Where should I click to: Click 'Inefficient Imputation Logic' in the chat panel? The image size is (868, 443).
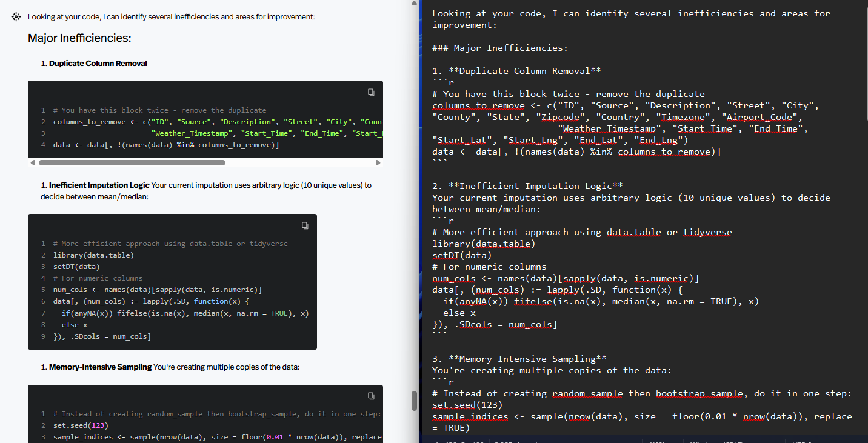[99, 185]
